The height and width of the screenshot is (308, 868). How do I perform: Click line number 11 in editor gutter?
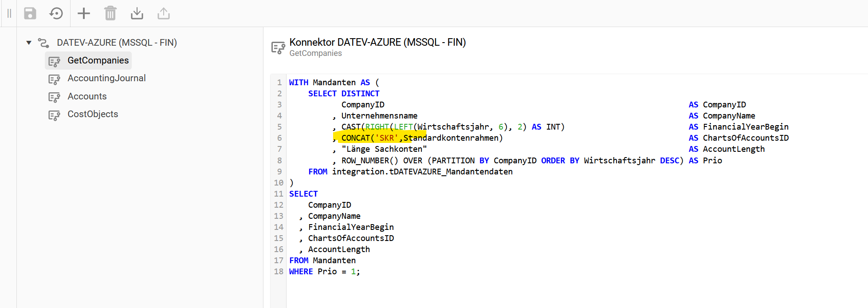pos(278,194)
